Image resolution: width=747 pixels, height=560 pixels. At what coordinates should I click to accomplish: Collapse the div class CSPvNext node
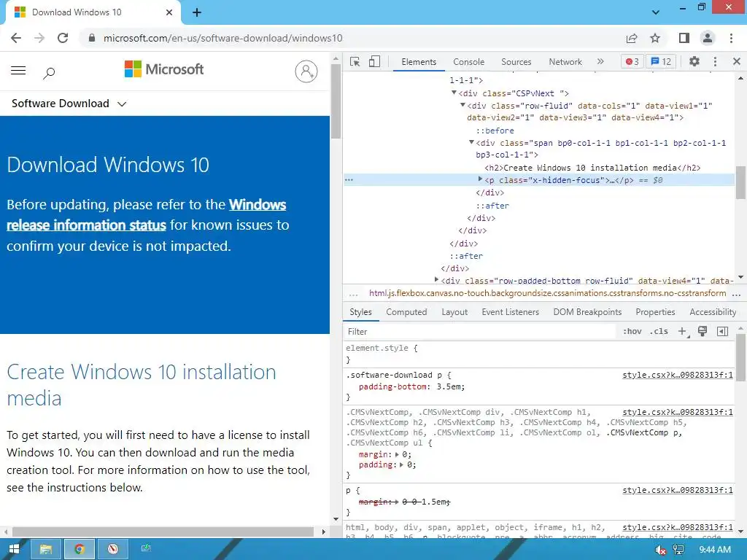[454, 93]
